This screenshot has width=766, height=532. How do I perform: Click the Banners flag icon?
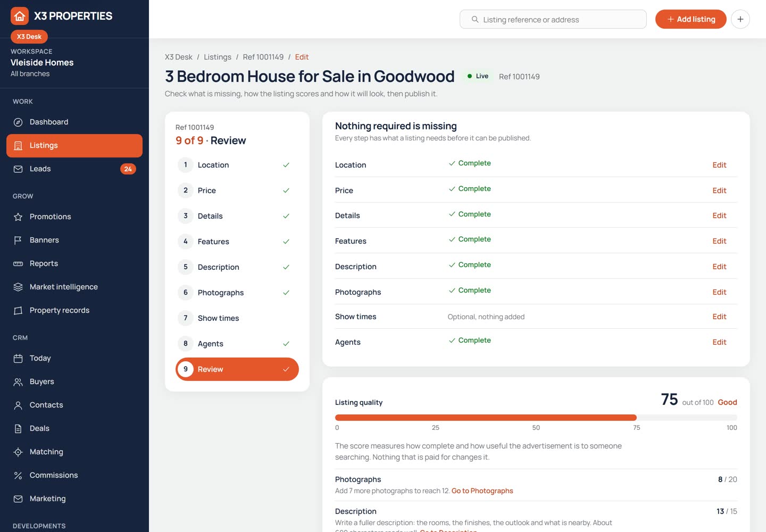[18, 240]
